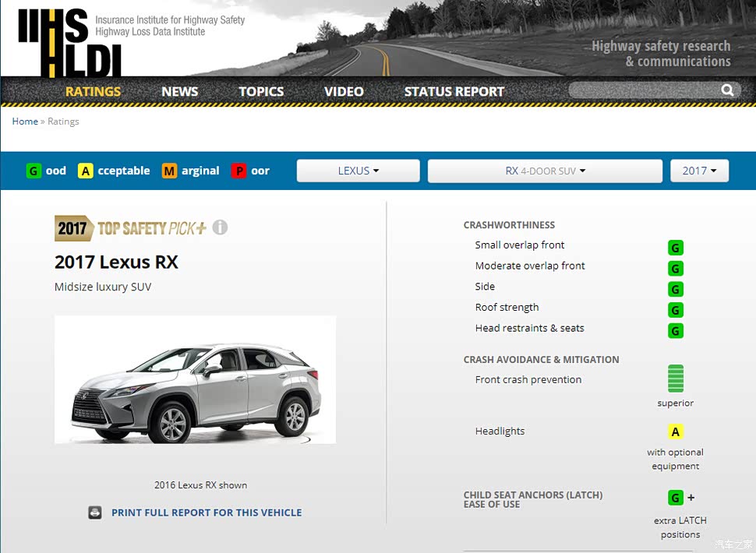Viewport: 756px width, 553px height.
Task: Open the RATINGS menu
Action: pos(93,92)
